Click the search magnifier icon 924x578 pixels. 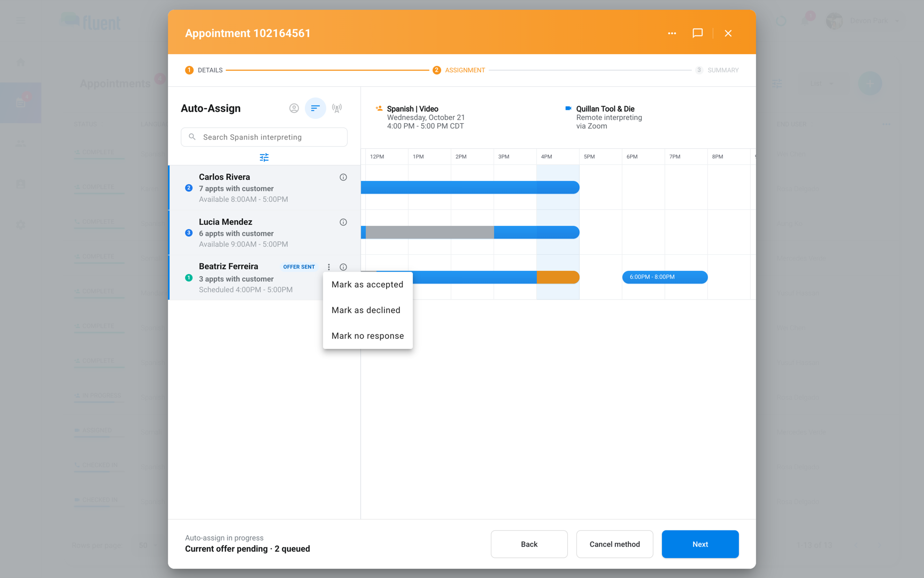(192, 137)
